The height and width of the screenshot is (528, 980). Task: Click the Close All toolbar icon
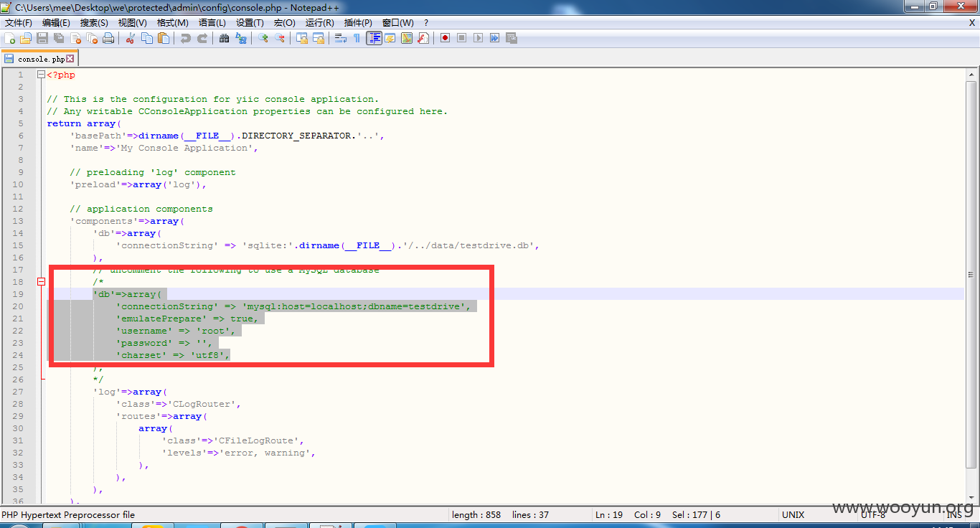92,38
